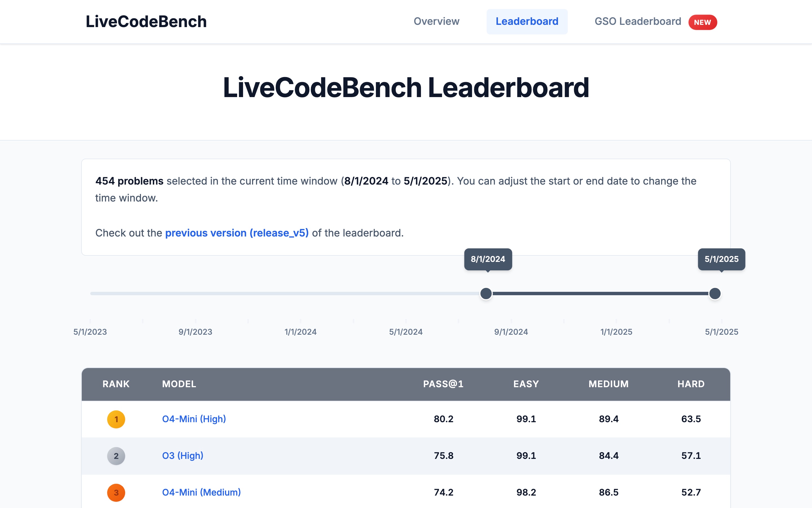Open the GSO Leaderboard tab
Viewport: 812px width, 508px height.
tap(637, 21)
